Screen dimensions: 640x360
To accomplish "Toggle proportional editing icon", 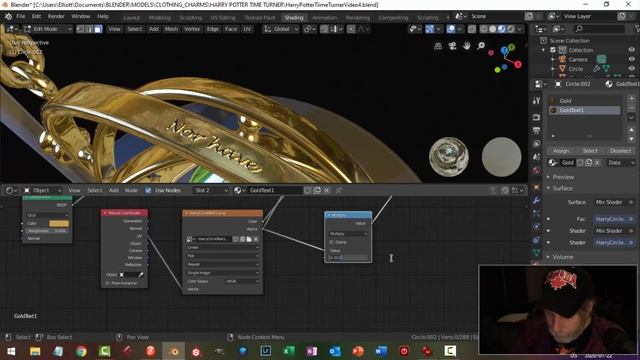I will (x=351, y=29).
